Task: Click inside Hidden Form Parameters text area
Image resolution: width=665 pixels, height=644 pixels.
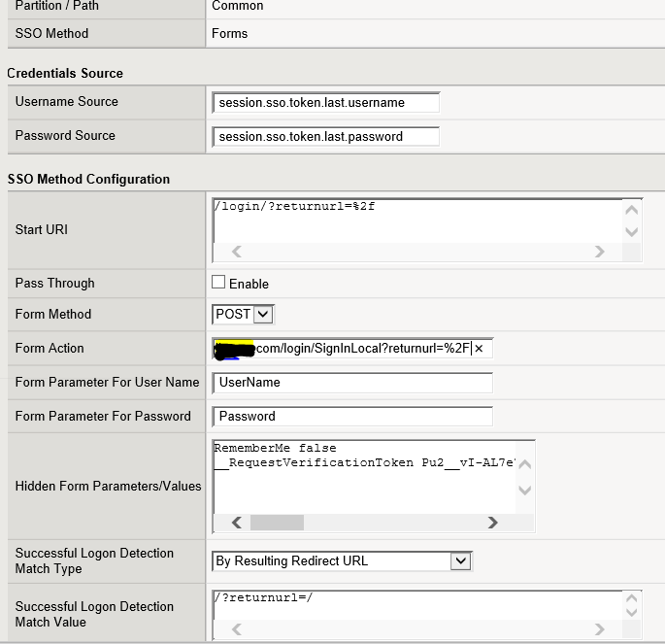Action: click(364, 476)
